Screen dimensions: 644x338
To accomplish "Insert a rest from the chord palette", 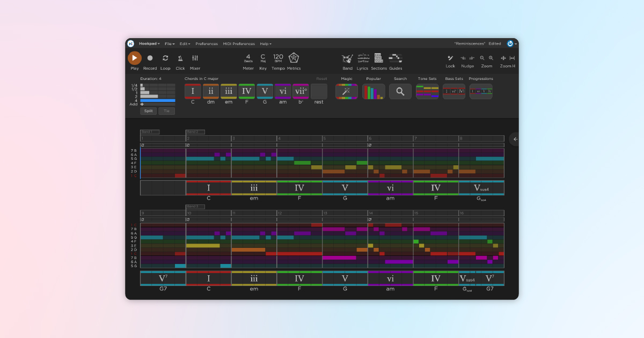I will (319, 91).
